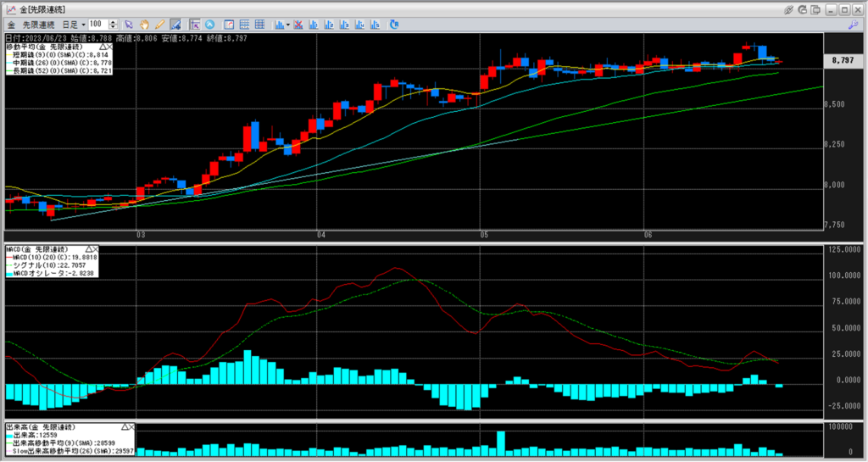Expand the chart type dropdown arrow

click(288, 24)
